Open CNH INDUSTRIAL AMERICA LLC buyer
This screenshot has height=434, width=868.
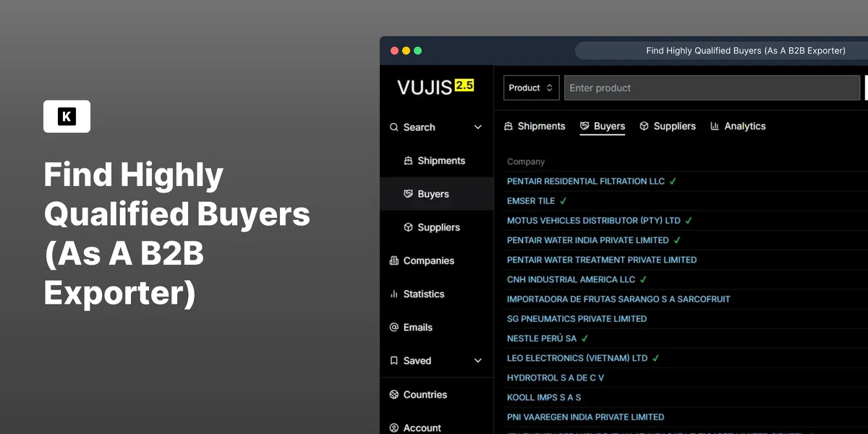click(x=571, y=279)
